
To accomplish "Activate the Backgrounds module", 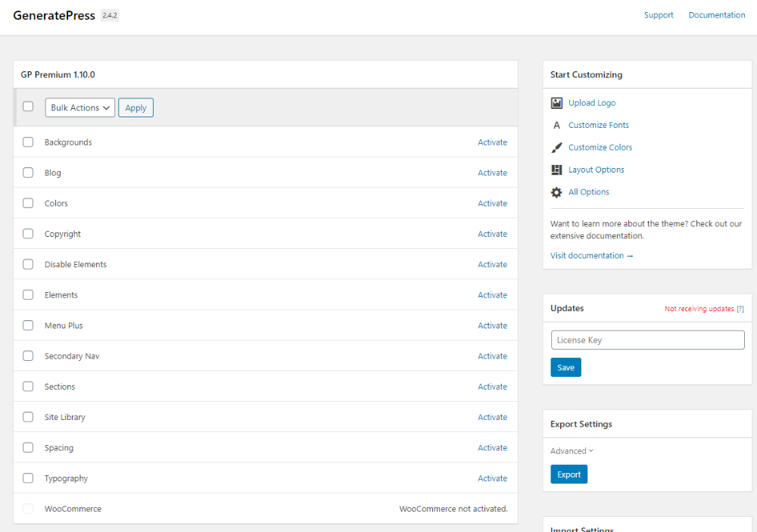I will click(x=493, y=142).
